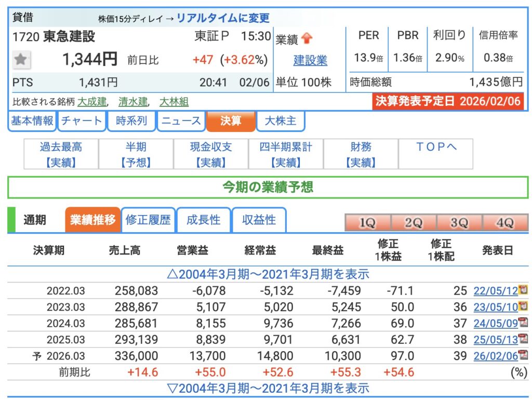Expand 2004–2021 periods using the ▽ row
This screenshot has height=400, width=532.
[x=268, y=388]
